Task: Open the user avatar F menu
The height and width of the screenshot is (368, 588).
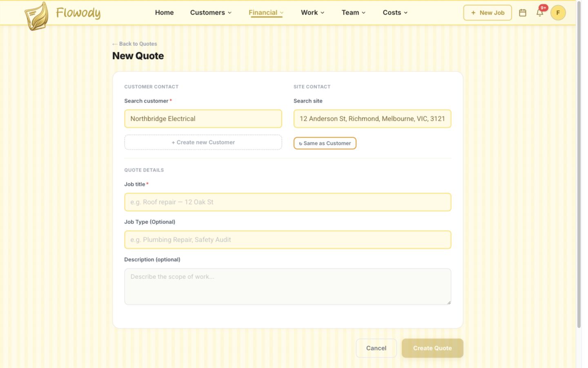Action: pyautogui.click(x=558, y=13)
